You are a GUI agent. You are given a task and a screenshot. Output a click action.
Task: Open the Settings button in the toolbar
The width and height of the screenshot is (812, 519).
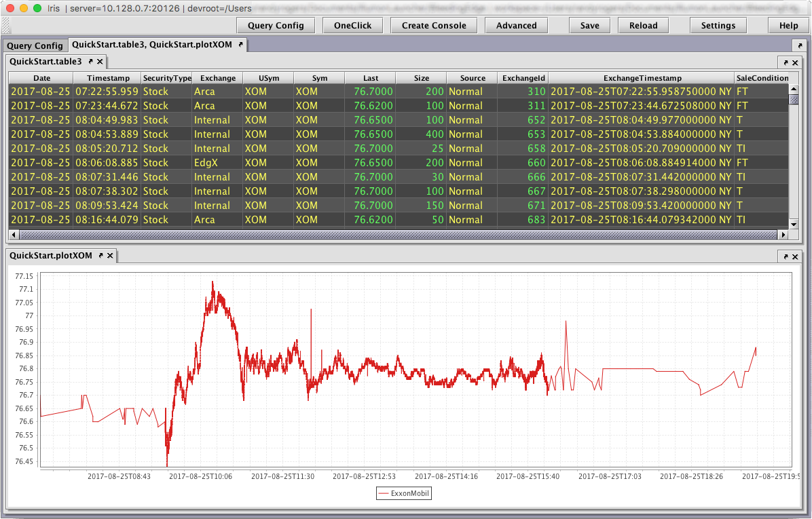pos(718,25)
